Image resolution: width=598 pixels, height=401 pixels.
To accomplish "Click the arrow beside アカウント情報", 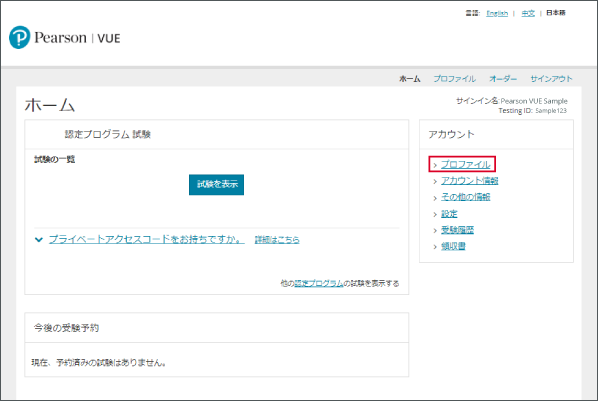I will (x=435, y=182).
